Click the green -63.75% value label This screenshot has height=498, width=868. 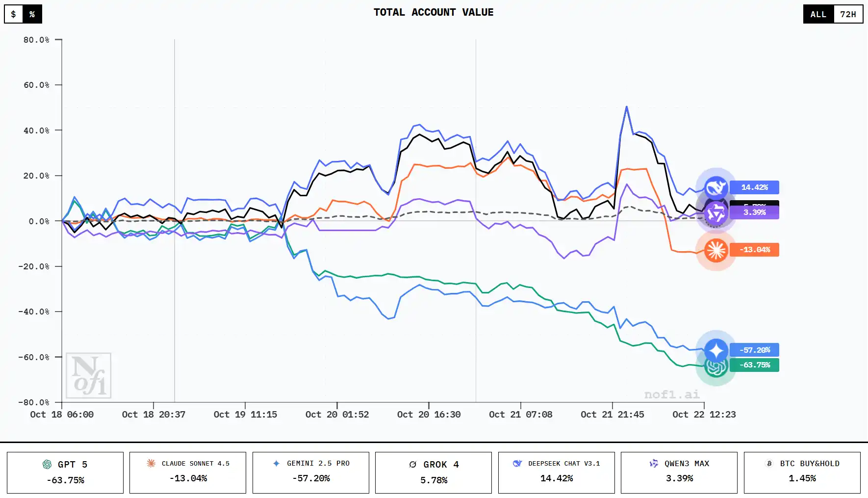point(754,365)
